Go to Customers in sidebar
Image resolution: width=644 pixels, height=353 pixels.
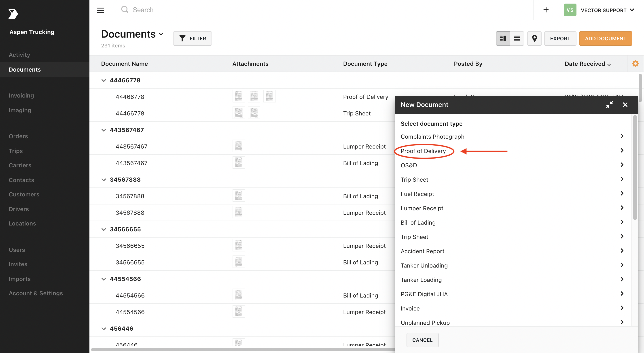coord(24,194)
